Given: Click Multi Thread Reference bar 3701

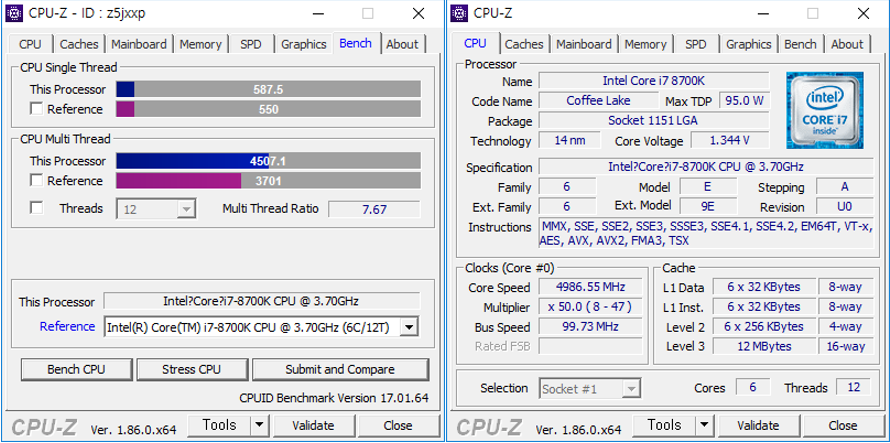Looking at the screenshot, I should (268, 181).
